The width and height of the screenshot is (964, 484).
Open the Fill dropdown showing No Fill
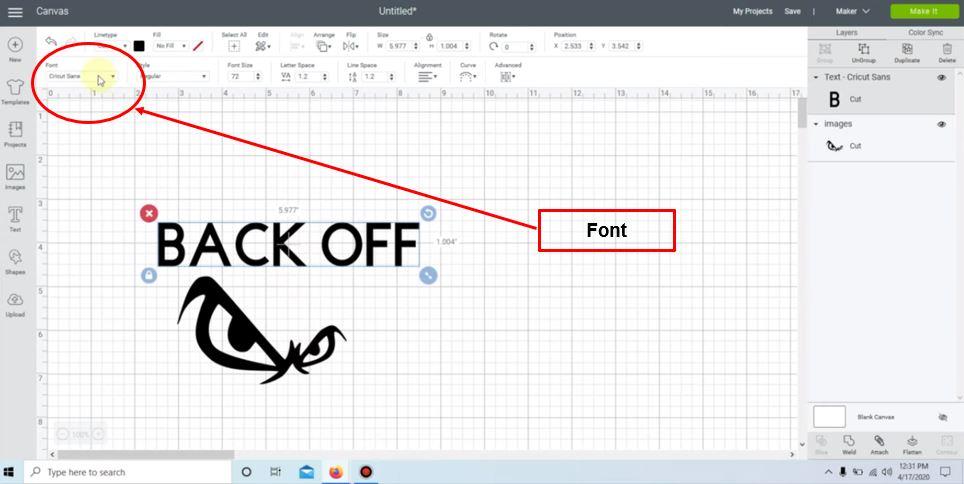[x=170, y=46]
